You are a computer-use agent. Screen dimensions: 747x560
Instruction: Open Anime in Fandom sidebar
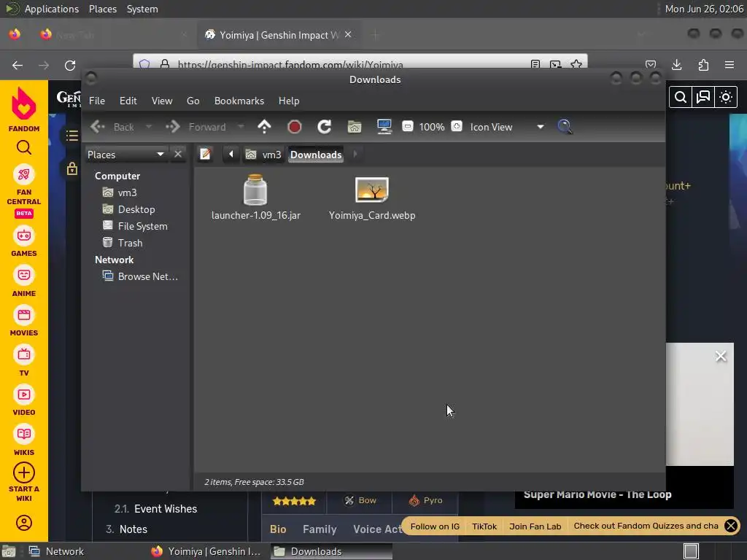24,282
